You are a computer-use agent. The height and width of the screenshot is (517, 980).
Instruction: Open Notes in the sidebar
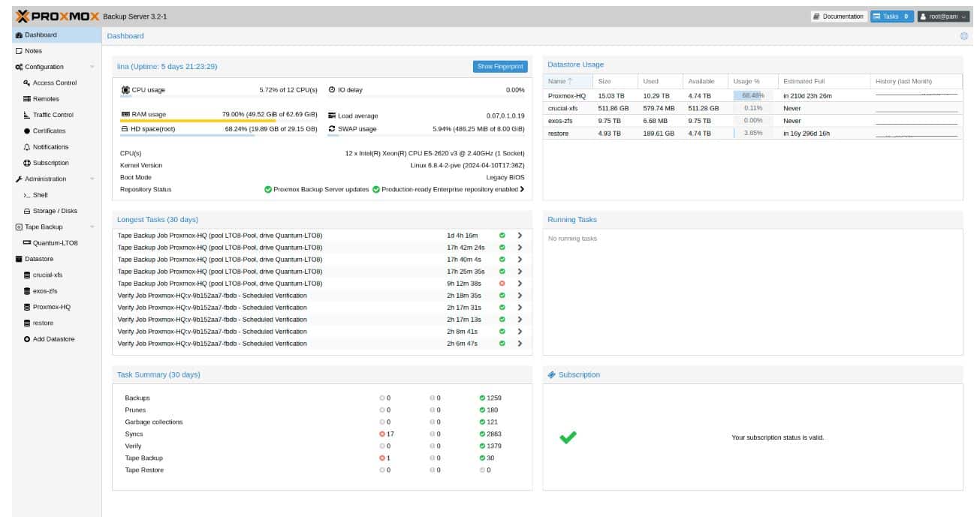[x=56, y=51]
